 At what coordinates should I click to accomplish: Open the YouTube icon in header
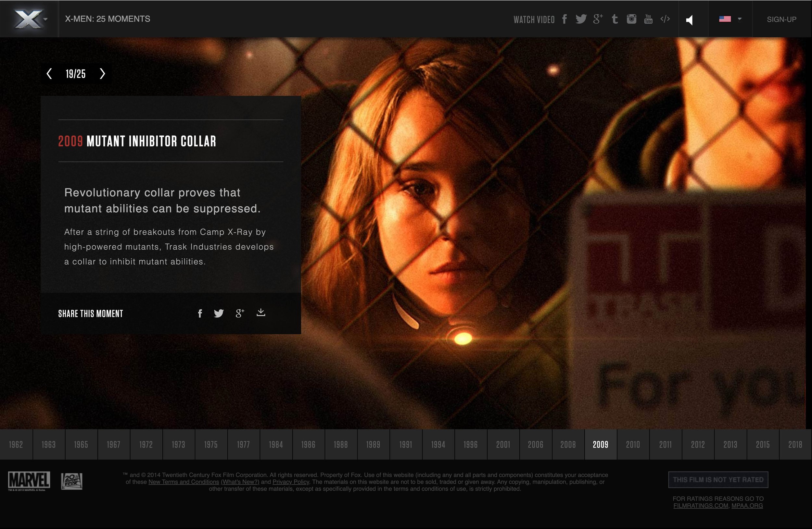(648, 19)
